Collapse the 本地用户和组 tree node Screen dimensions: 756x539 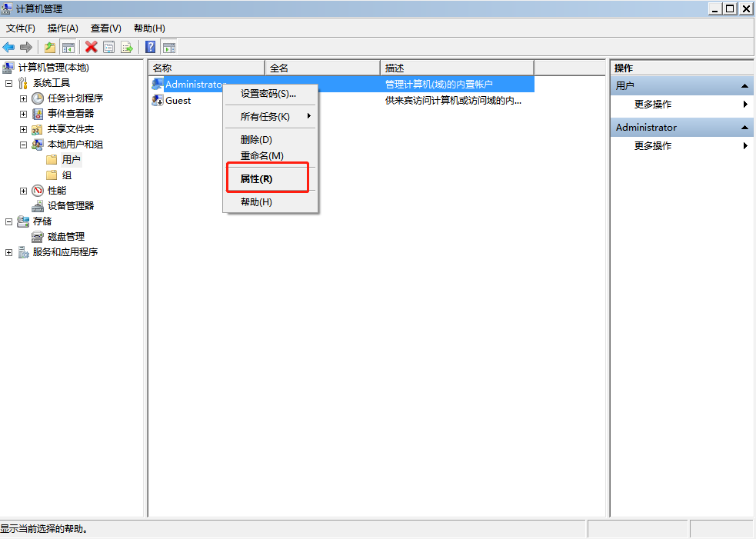click(23, 145)
